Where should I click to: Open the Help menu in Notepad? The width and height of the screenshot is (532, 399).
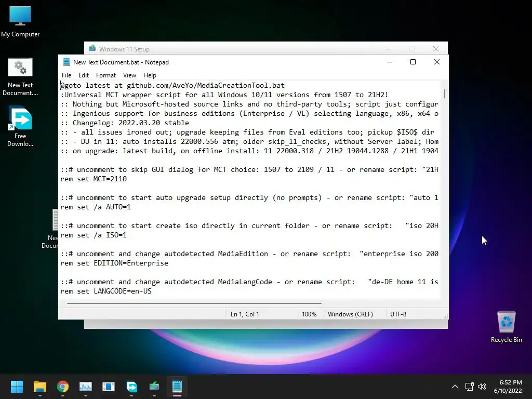tap(150, 75)
